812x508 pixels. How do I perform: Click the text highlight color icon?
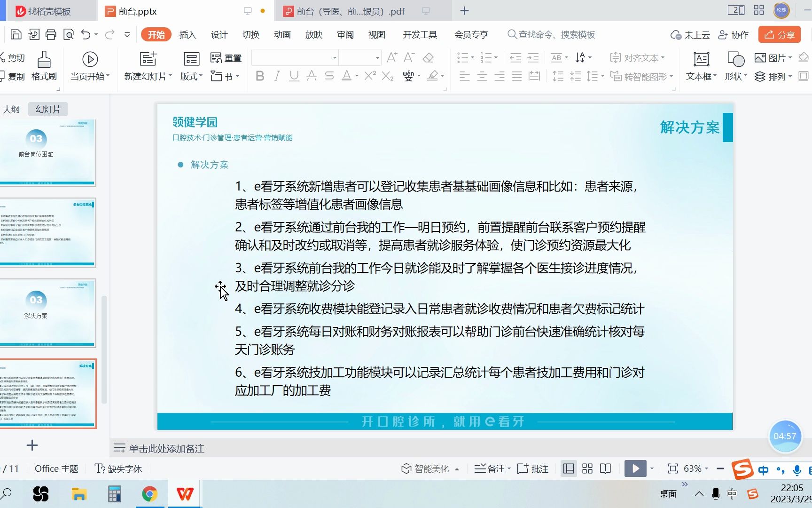click(x=433, y=76)
